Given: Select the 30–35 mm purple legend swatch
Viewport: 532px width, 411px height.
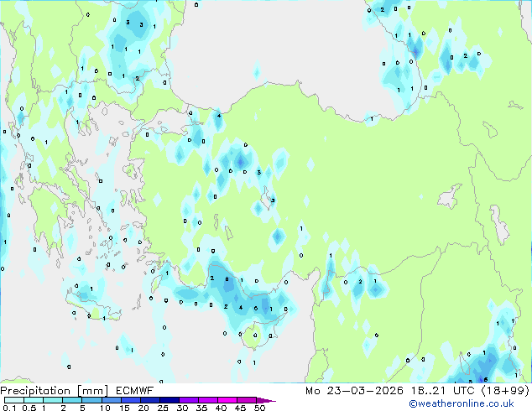Looking at the screenshot, I should tap(189, 400).
